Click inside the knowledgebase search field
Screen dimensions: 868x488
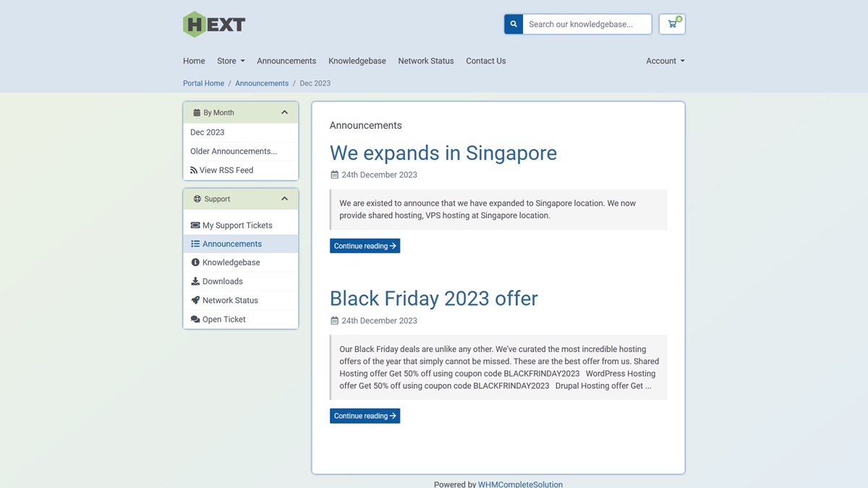(587, 25)
